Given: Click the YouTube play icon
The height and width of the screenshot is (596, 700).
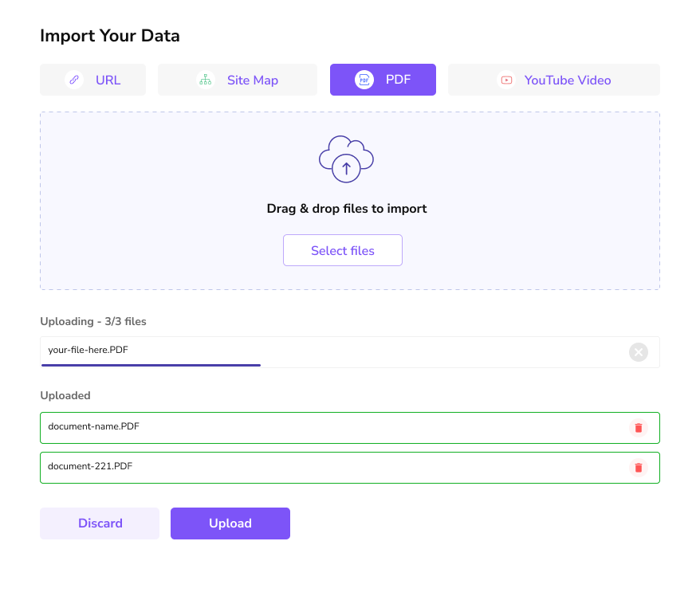Looking at the screenshot, I should tap(505, 80).
